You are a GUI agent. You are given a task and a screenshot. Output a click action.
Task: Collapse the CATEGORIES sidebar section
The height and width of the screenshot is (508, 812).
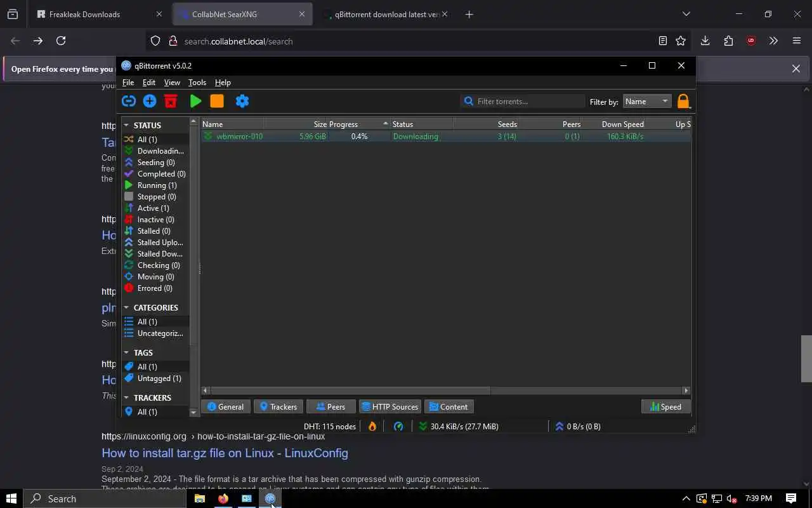(x=126, y=308)
